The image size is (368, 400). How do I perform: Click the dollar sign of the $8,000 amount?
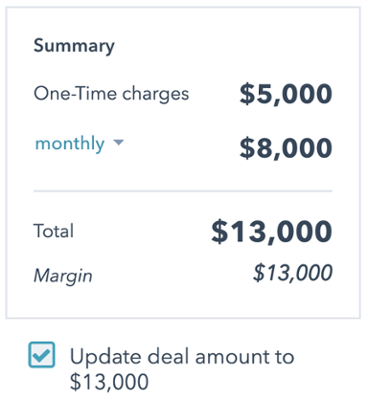tap(247, 148)
